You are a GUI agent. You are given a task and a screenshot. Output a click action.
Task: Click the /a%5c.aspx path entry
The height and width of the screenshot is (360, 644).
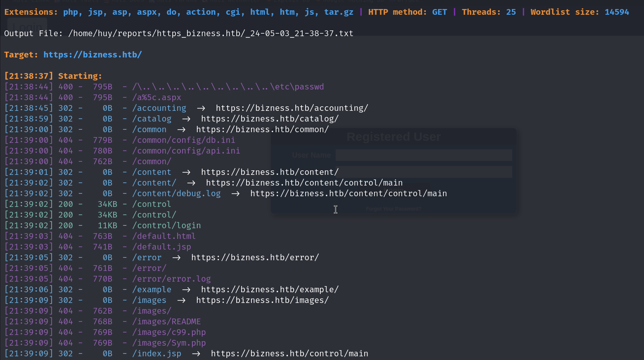[157, 97]
